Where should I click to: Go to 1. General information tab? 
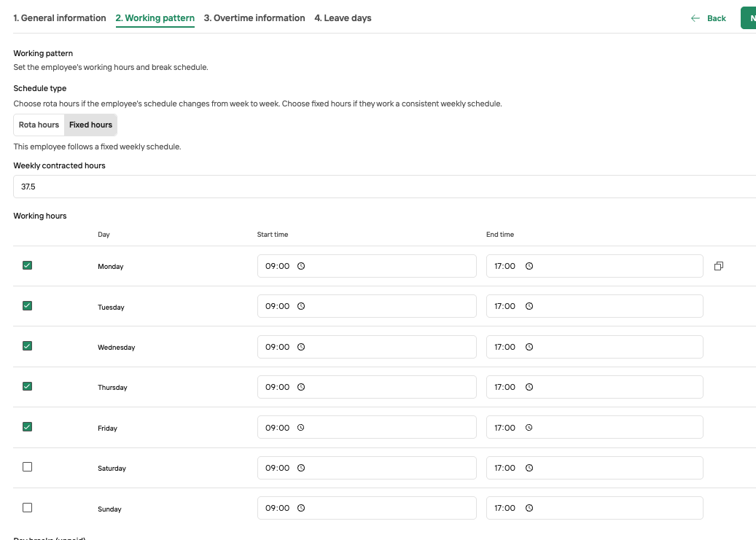[60, 18]
